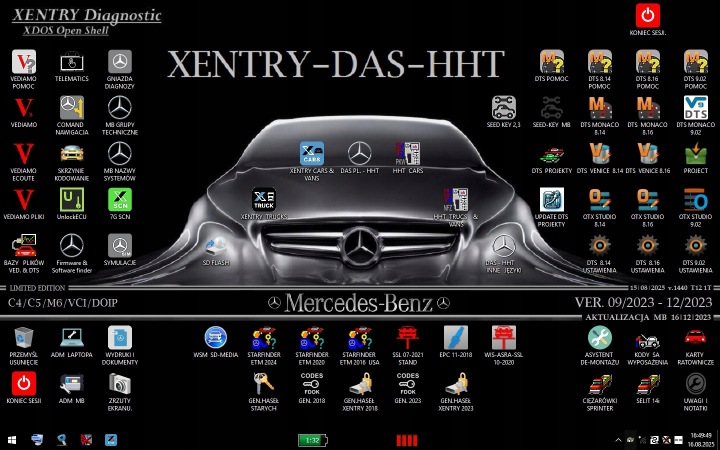Launch DTS Venice 8.16
This screenshot has height=450, width=720.
coord(647,154)
